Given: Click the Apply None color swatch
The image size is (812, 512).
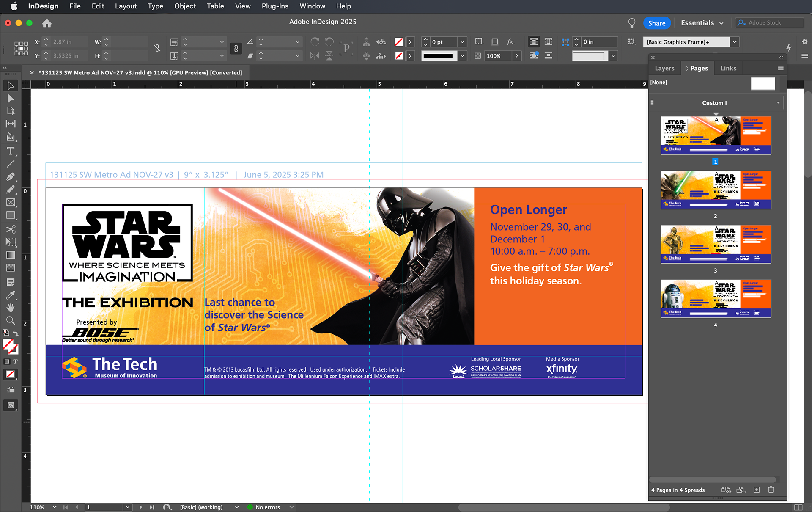Looking at the screenshot, I should tap(11, 374).
